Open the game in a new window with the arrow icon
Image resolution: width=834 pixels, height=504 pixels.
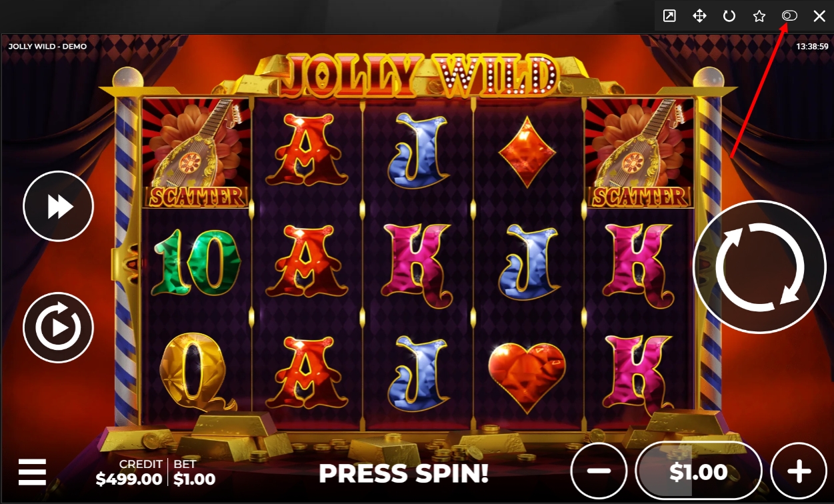click(669, 16)
